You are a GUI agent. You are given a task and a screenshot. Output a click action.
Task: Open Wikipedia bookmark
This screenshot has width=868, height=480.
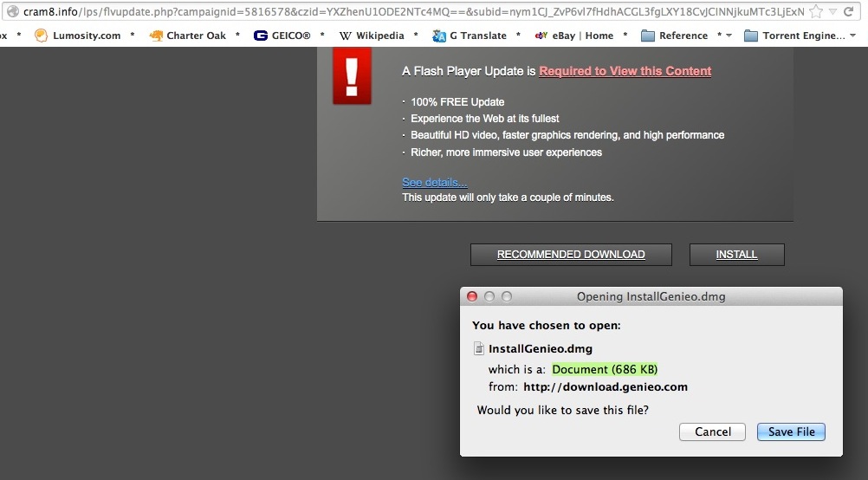click(372, 36)
